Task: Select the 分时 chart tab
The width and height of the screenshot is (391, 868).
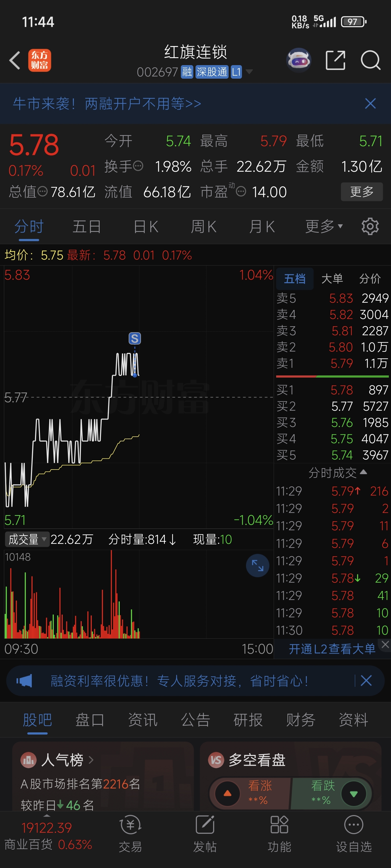Action: click(29, 226)
